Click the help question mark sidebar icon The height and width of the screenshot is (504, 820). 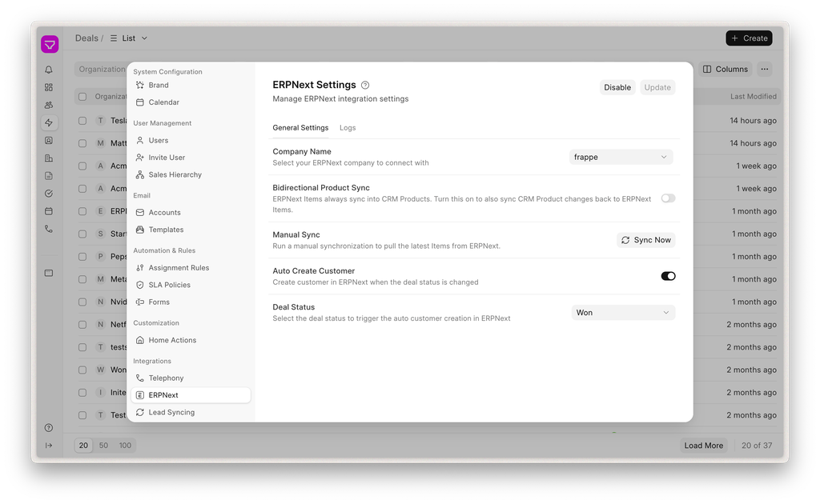click(x=49, y=428)
